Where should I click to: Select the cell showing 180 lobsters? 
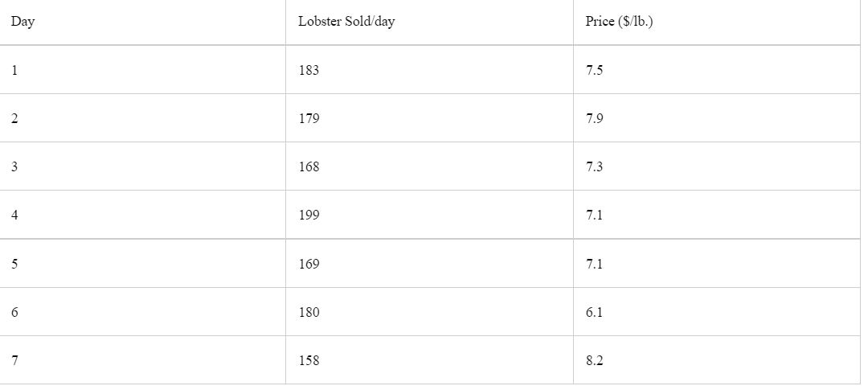pyautogui.click(x=429, y=312)
